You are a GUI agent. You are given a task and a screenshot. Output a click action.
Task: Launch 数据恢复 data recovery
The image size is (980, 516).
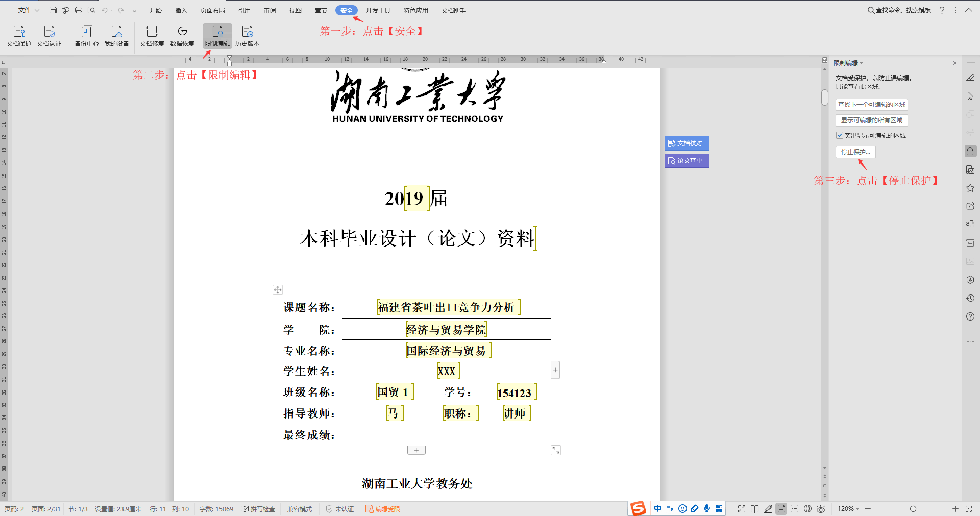pyautogui.click(x=182, y=36)
